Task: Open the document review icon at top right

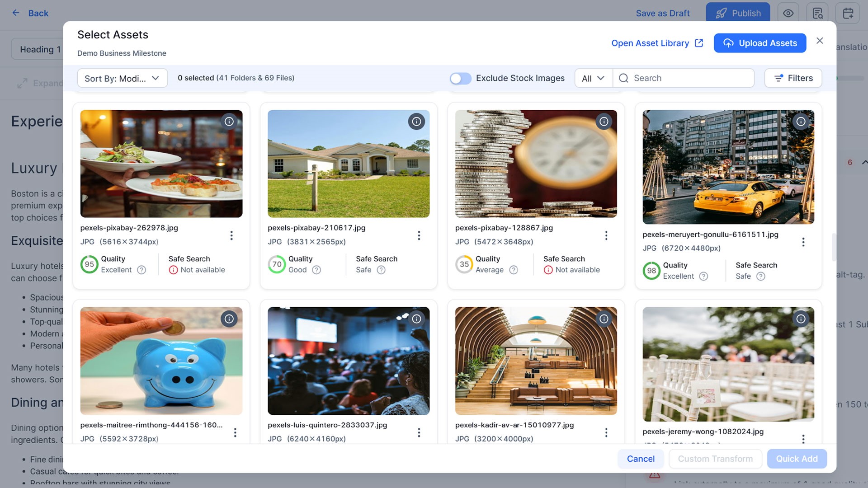Action: [x=818, y=13]
